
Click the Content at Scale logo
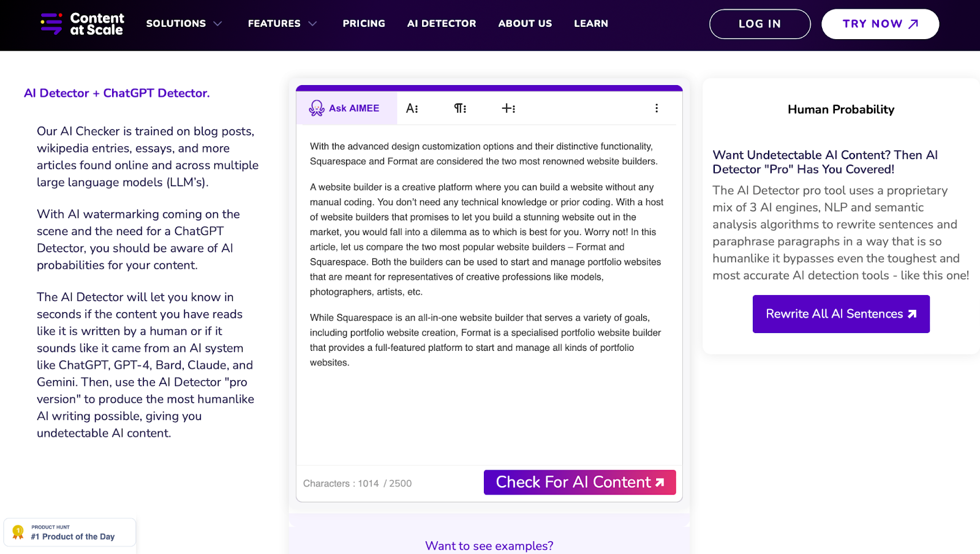82,24
